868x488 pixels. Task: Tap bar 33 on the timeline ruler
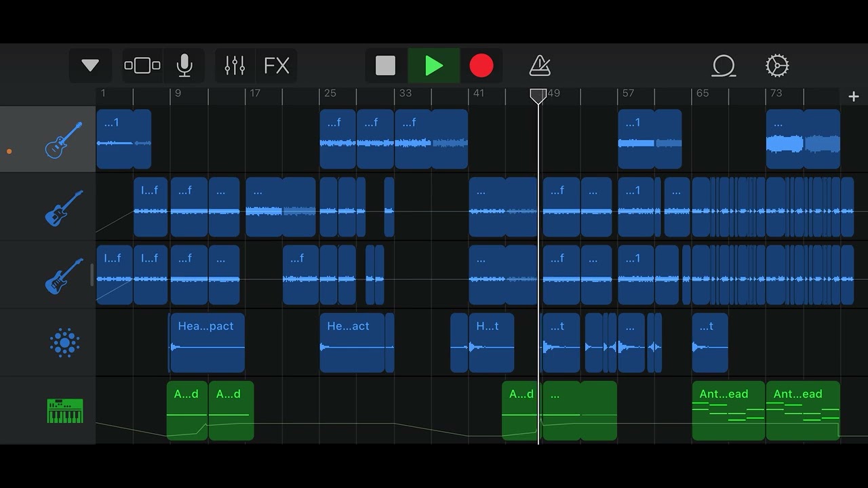coord(406,93)
